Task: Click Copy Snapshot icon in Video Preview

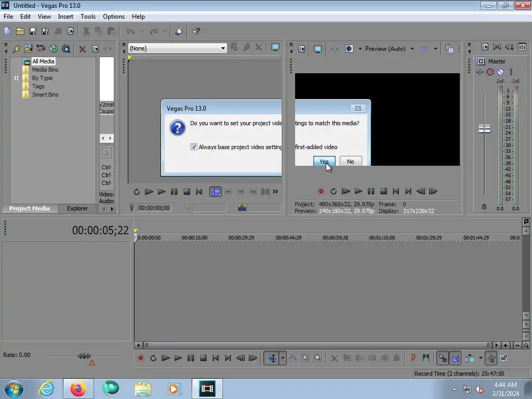Action: 449,49
